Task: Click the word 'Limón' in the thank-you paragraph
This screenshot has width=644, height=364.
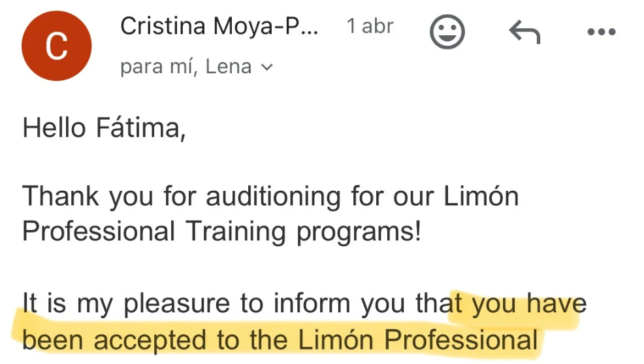Action: [x=481, y=196]
